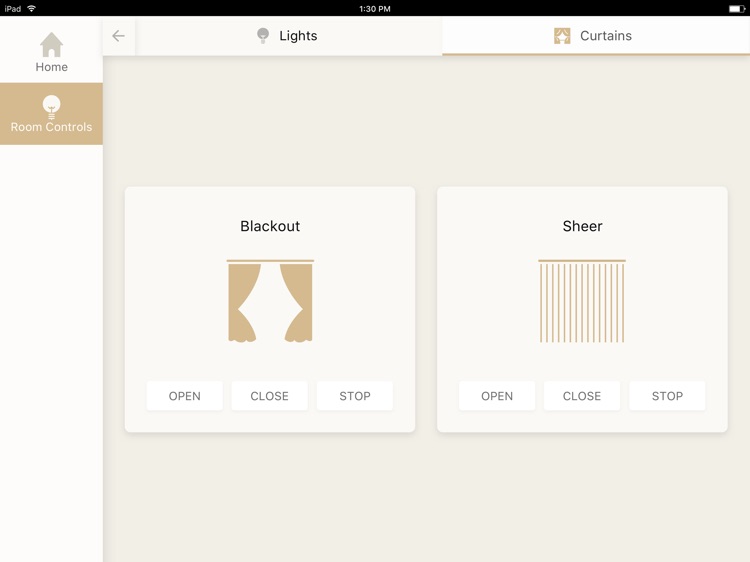Tap the Wi-Fi status icon
The width and height of the screenshot is (750, 562).
point(32,8)
